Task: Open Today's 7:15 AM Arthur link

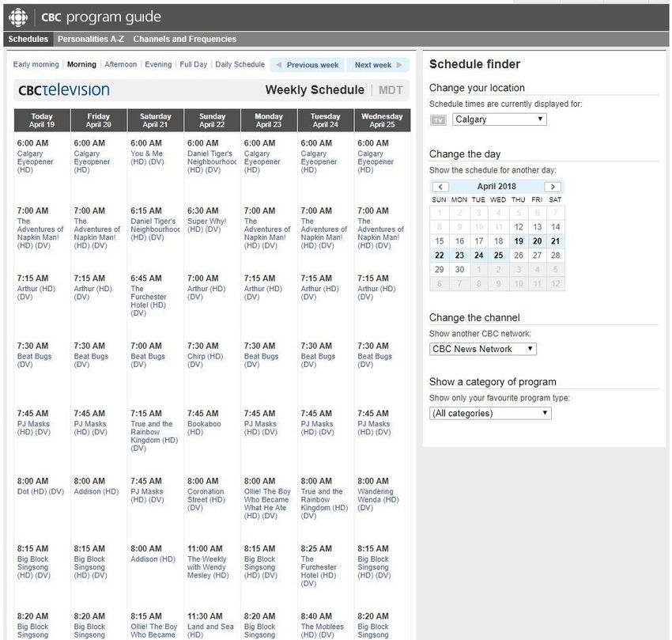Action: tap(36, 293)
